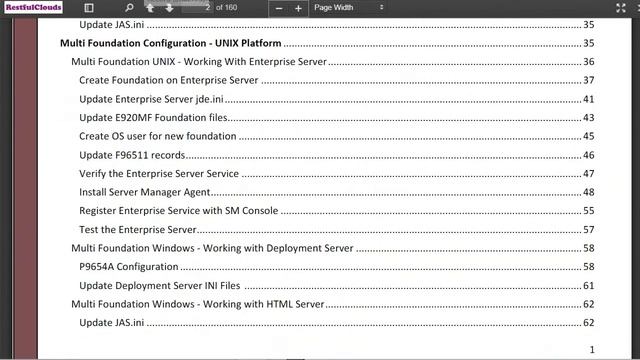
Task: Click page number 37 in contents
Action: point(589,80)
